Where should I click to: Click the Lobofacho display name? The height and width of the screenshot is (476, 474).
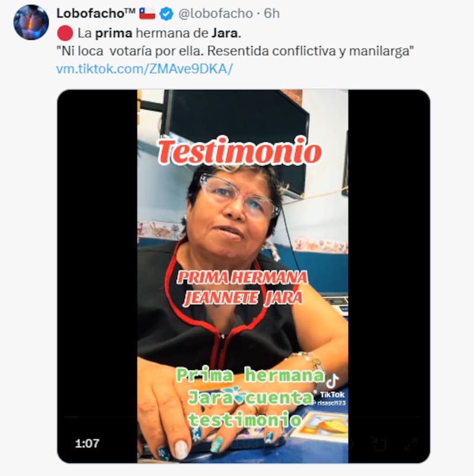[x=95, y=13]
